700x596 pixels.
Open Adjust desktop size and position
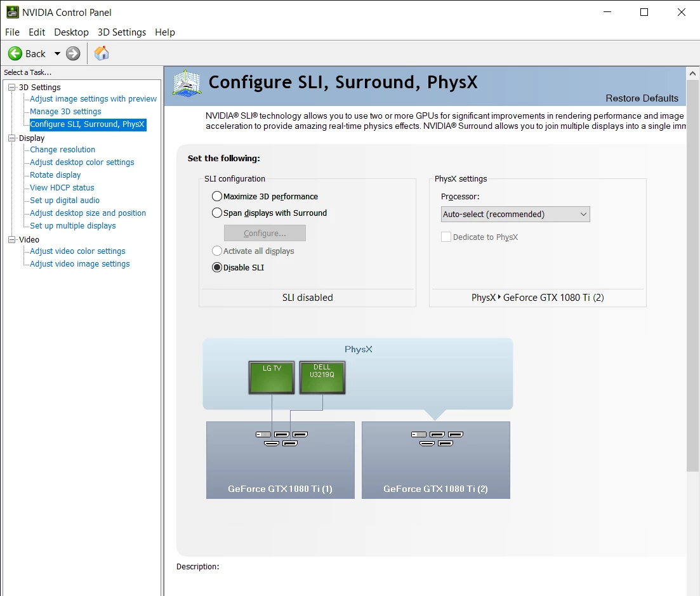(88, 213)
